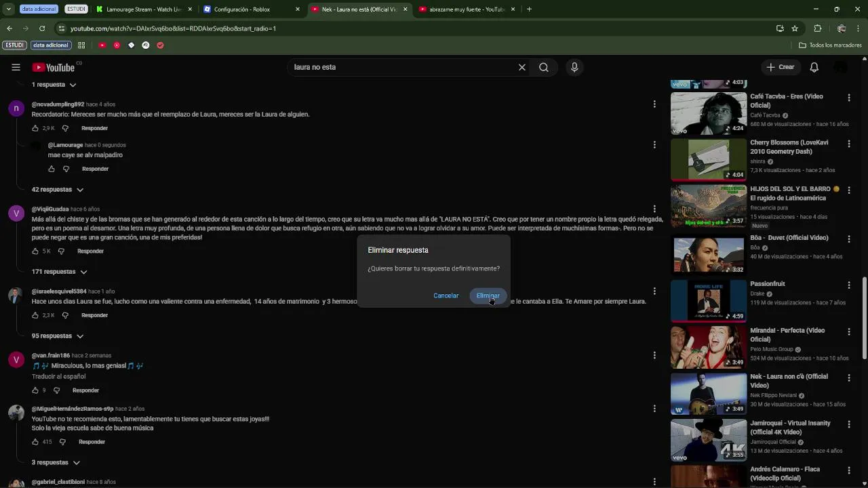Reply to the @van.frain186 comment
The width and height of the screenshot is (868, 488).
pyautogui.click(x=85, y=390)
